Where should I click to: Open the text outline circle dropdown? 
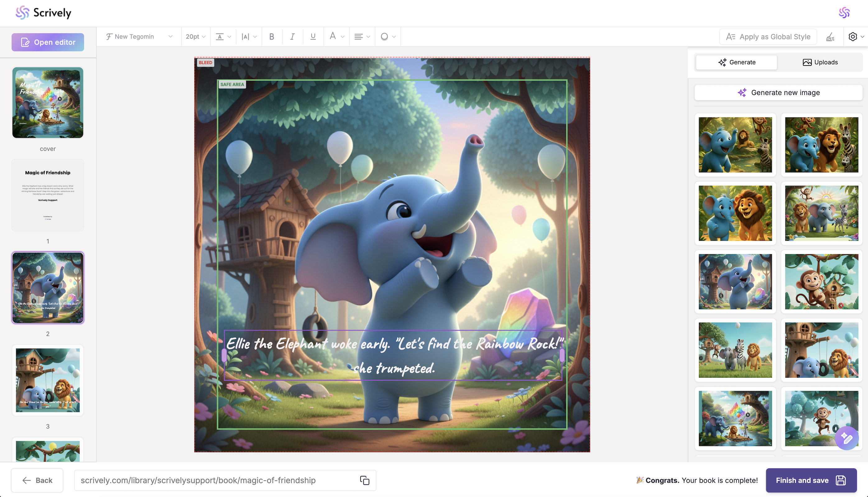[388, 37]
